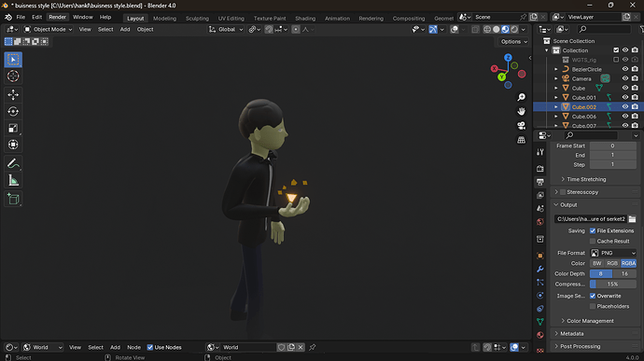Switch to solid viewport shading
The width and height of the screenshot is (644, 361).
pyautogui.click(x=497, y=29)
